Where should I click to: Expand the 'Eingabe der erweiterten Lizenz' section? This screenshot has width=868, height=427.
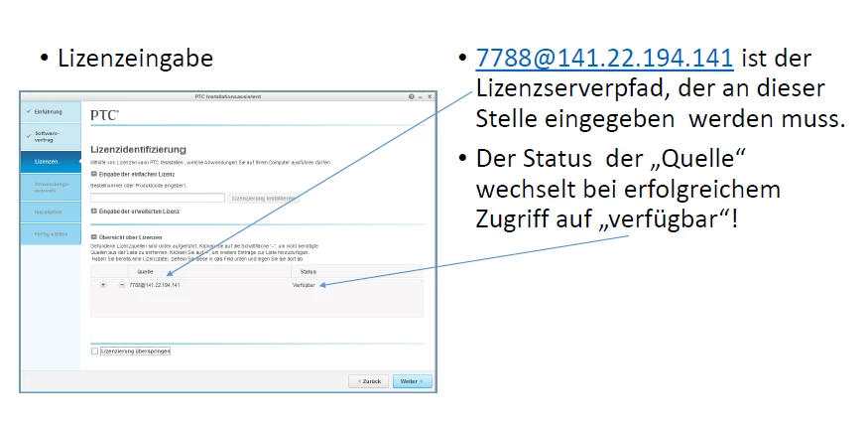tap(93, 211)
